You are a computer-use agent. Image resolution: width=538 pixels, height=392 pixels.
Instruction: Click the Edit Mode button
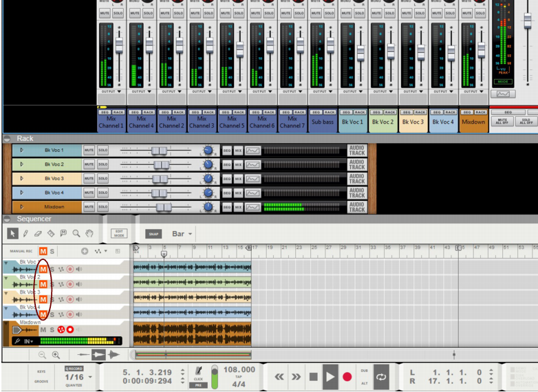[x=119, y=234]
